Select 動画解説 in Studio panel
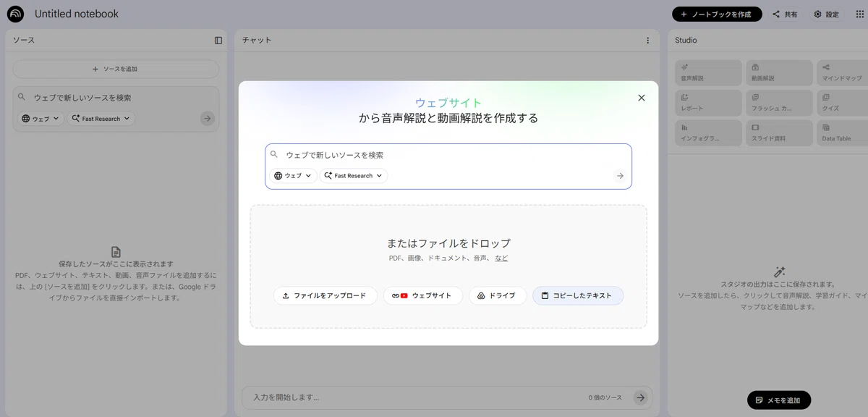This screenshot has height=417, width=868. 779,72
